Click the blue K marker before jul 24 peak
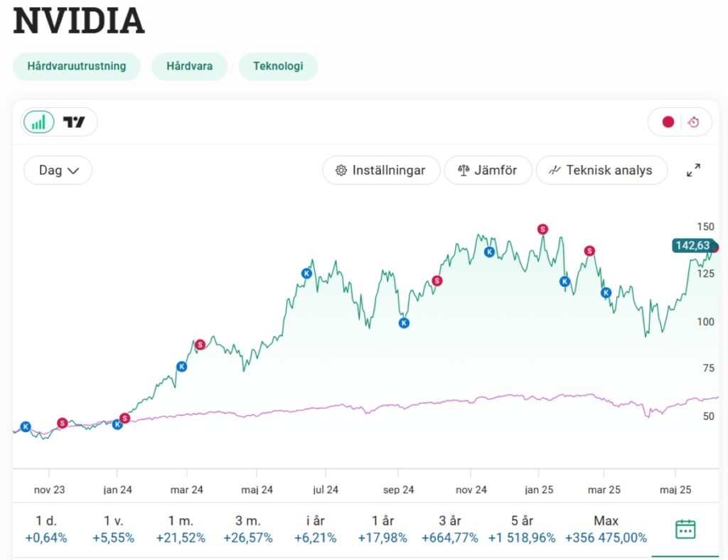The height and width of the screenshot is (560, 728). 306,274
